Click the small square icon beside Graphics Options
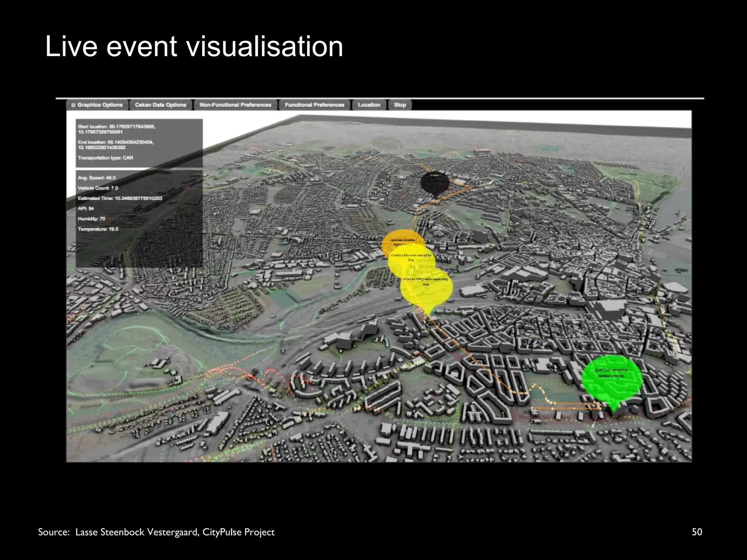Viewport: 747px width, 560px height. 73,105
